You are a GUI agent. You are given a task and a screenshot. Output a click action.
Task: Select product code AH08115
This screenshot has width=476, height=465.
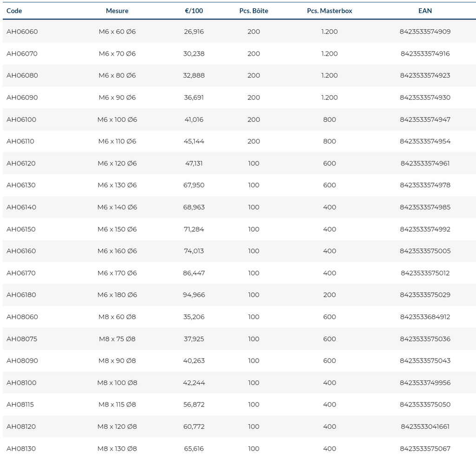(x=20, y=405)
